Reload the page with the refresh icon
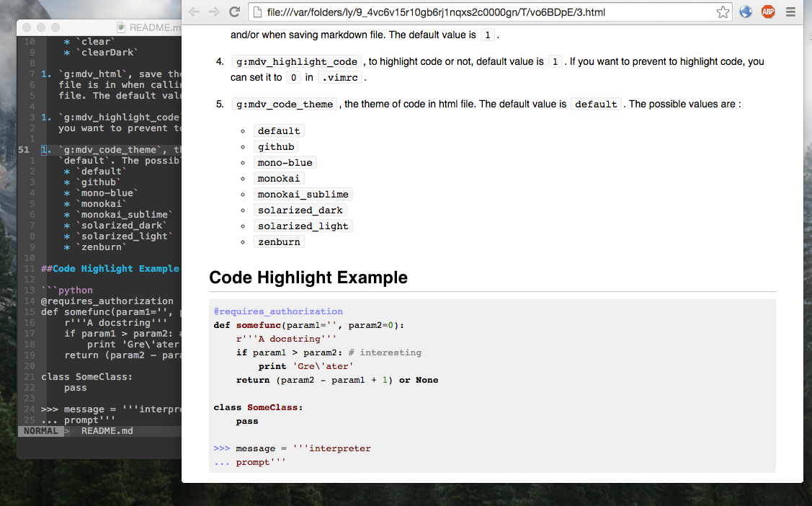 pyautogui.click(x=235, y=12)
